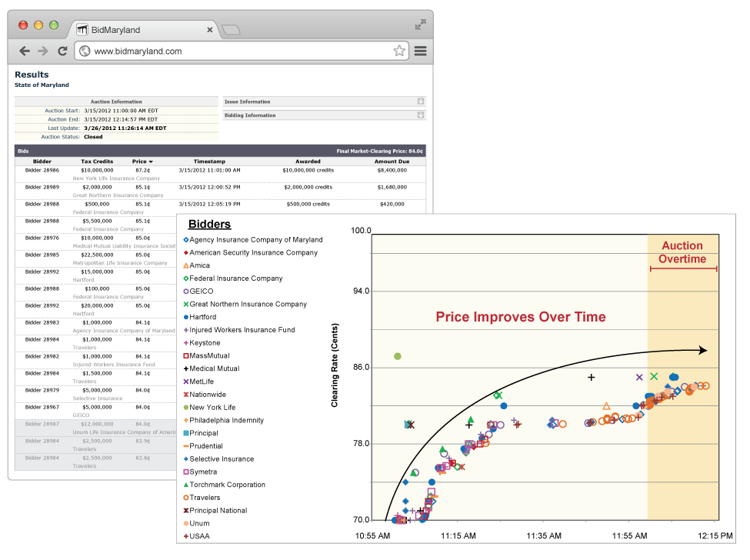Viewport: 750px width, 560px height.
Task: Click the $1,680,000 amount due cell
Action: tap(392, 187)
